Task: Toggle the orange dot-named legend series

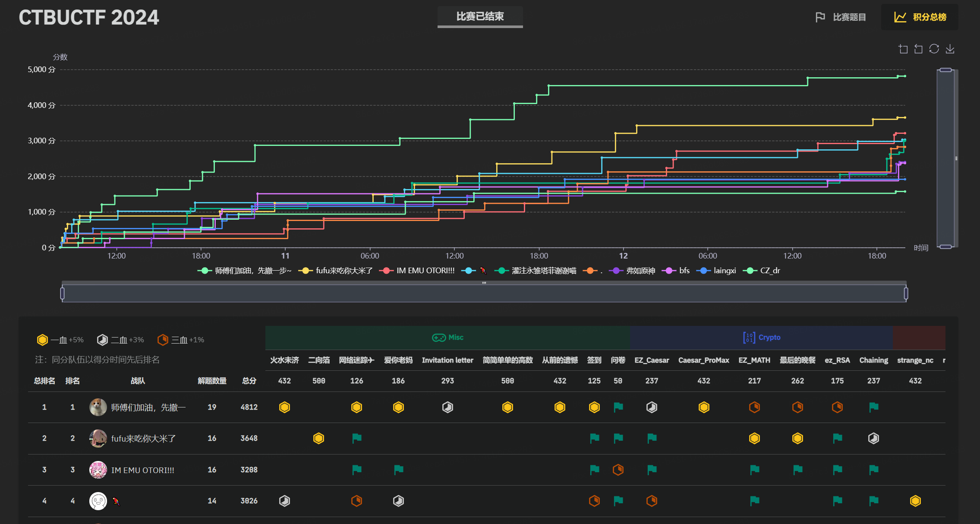Action: pos(592,271)
